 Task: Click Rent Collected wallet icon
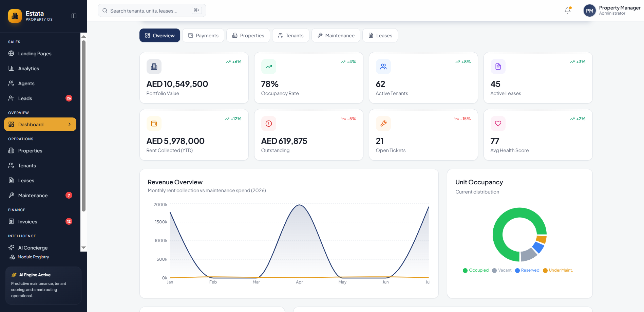(x=154, y=124)
